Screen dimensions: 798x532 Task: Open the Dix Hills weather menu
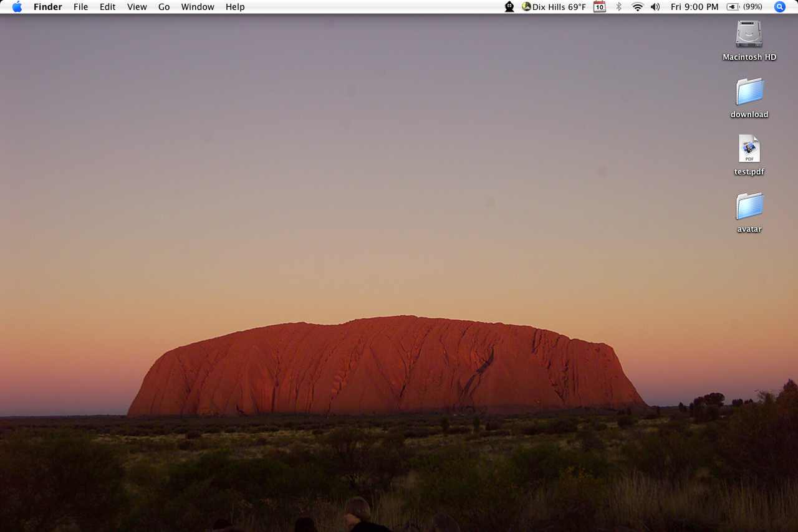(554, 7)
